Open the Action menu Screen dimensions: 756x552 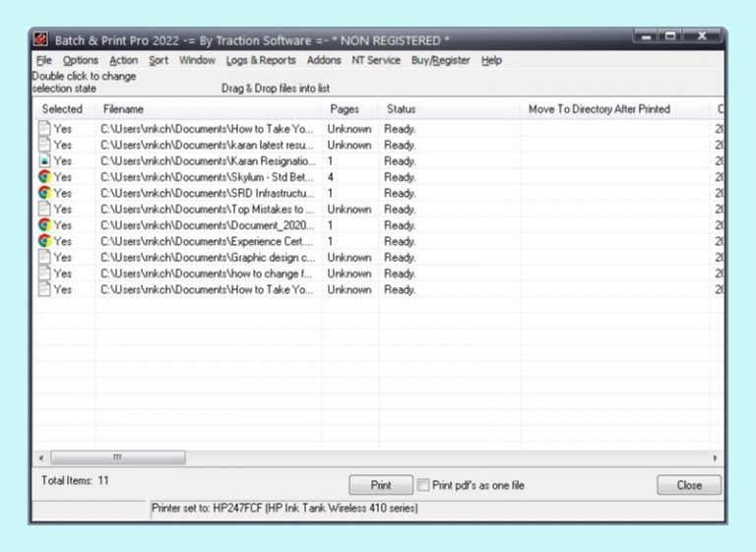coord(123,60)
